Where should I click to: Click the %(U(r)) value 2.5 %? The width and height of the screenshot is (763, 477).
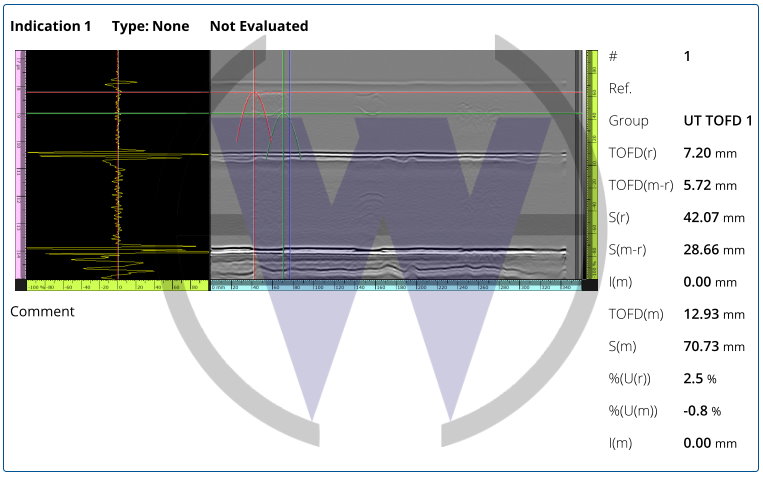click(x=700, y=379)
